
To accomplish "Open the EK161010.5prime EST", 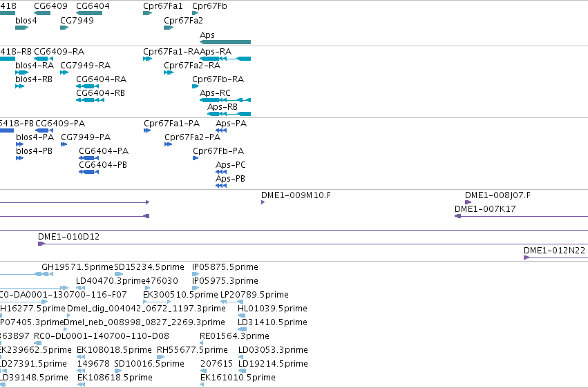I will pos(202,385).
